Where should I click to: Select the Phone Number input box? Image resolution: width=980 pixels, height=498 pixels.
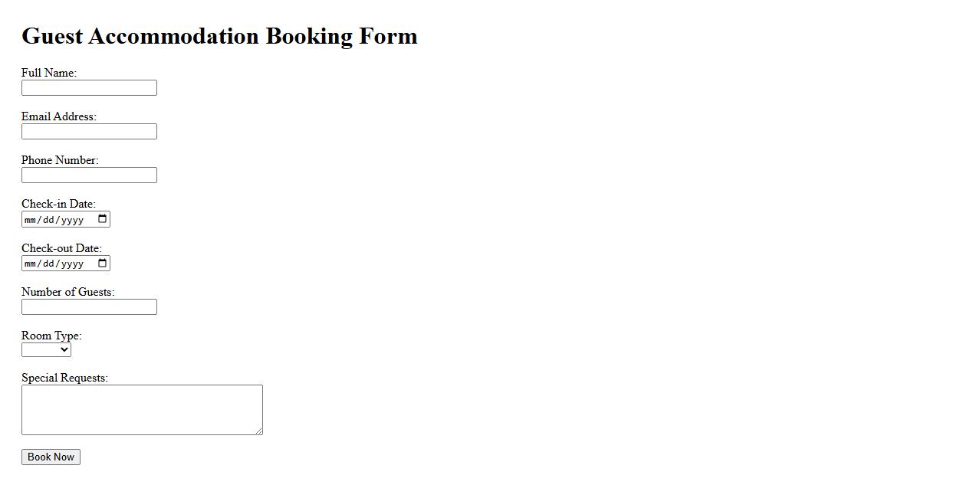click(89, 175)
